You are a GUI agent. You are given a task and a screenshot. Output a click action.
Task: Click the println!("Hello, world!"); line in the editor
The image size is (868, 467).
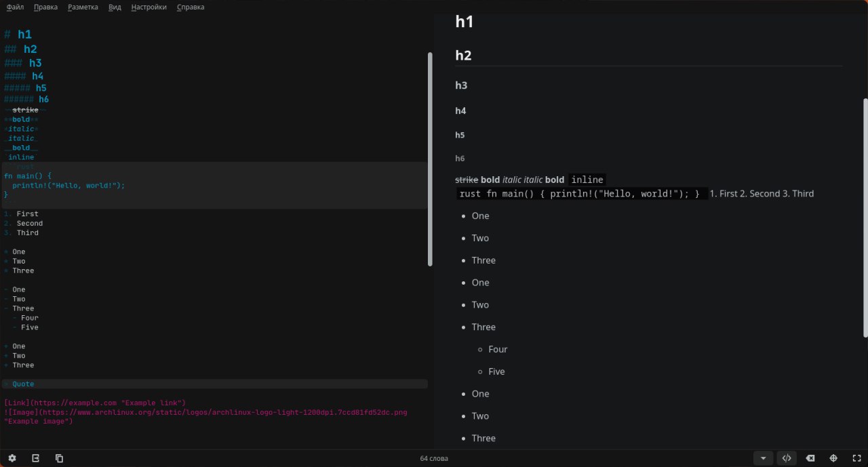click(x=68, y=186)
